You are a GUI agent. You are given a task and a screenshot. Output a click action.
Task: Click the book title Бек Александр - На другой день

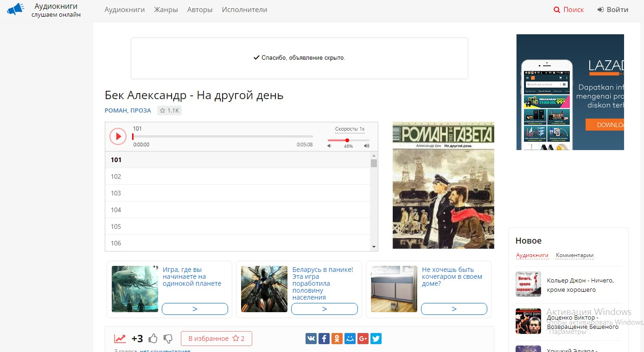point(194,95)
